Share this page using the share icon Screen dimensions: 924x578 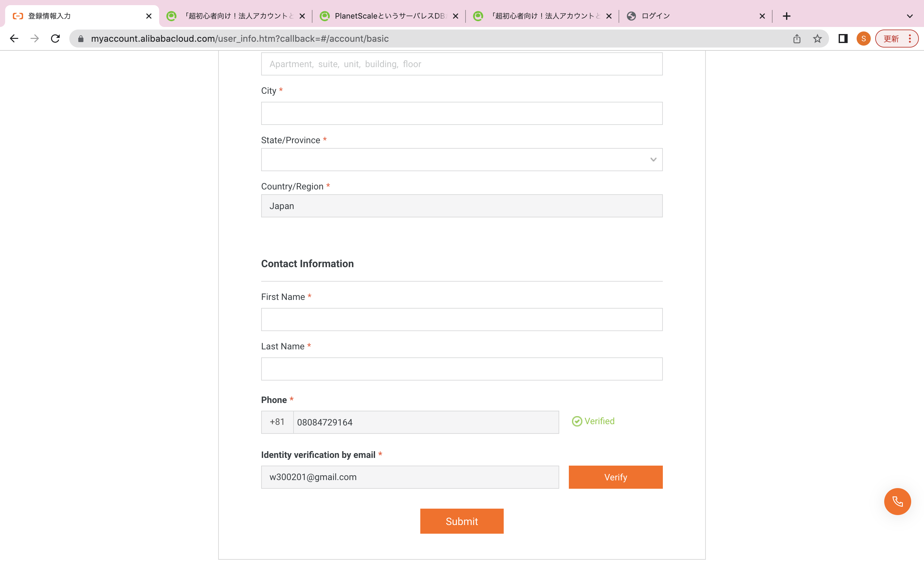tap(797, 39)
